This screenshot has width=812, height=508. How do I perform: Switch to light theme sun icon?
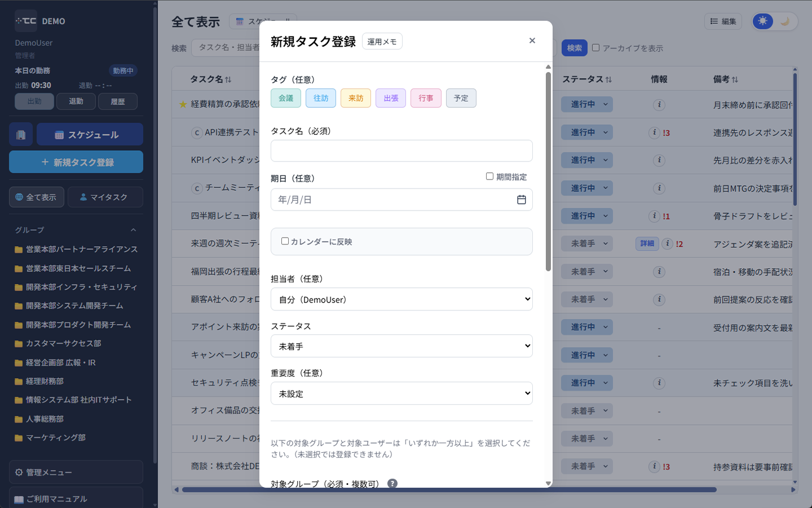(x=763, y=21)
